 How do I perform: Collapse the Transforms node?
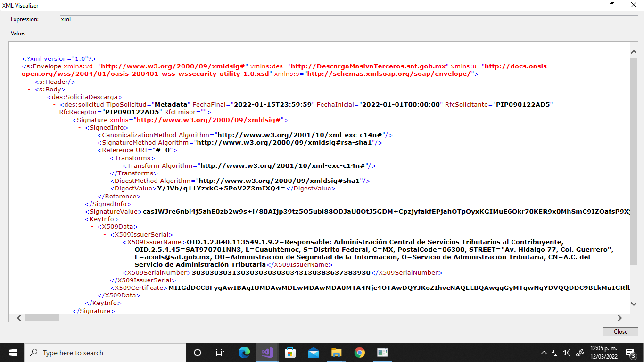tap(105, 158)
